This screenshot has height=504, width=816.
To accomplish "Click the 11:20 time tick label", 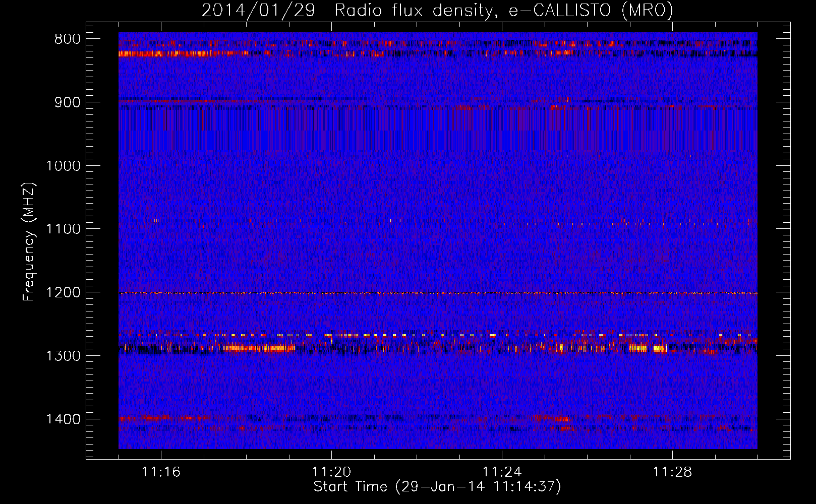I will coord(331,472).
